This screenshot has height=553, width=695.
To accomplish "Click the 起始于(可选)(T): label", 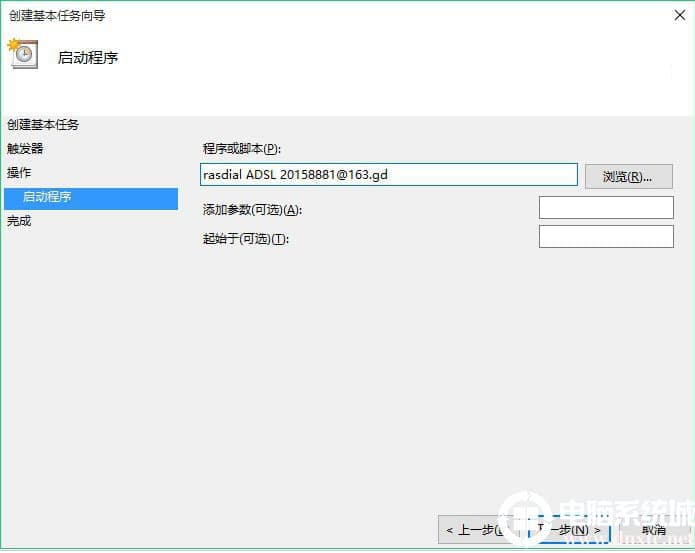I will pyautogui.click(x=246, y=239).
